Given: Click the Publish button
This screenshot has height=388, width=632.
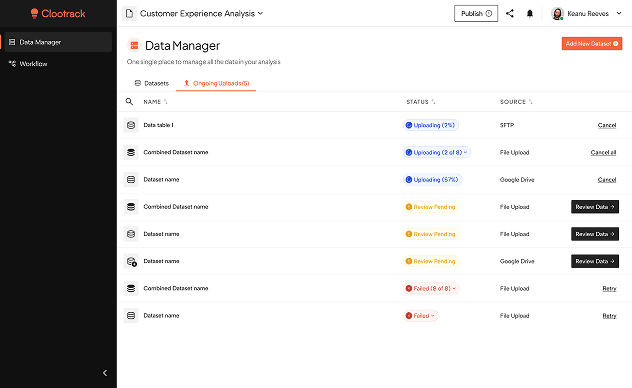Looking at the screenshot, I should (x=476, y=14).
